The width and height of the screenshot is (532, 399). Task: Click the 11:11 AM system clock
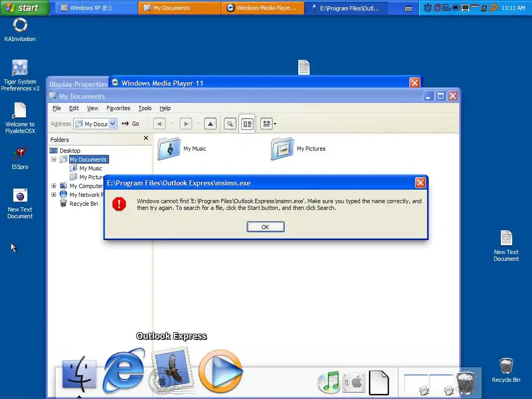[513, 8]
